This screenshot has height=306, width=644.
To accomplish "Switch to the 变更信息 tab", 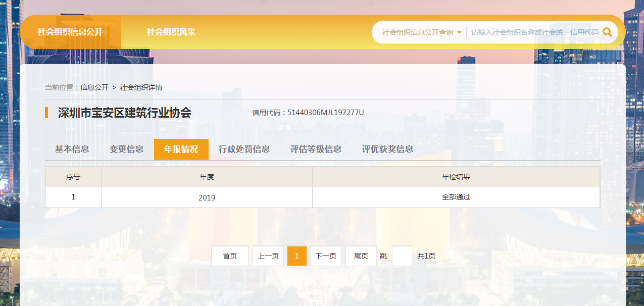I will point(126,149).
